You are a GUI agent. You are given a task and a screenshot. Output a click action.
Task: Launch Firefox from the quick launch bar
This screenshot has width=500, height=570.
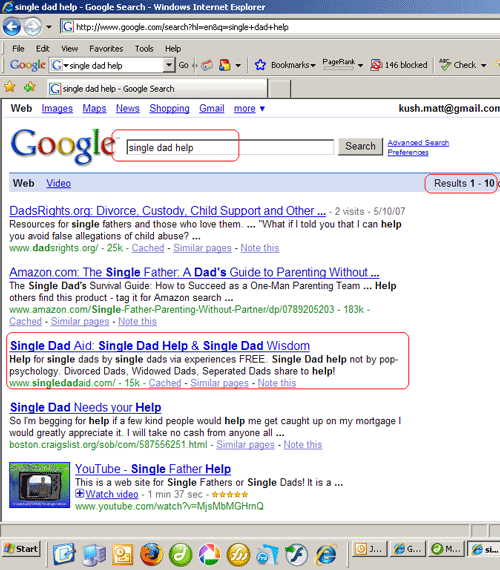tap(151, 555)
